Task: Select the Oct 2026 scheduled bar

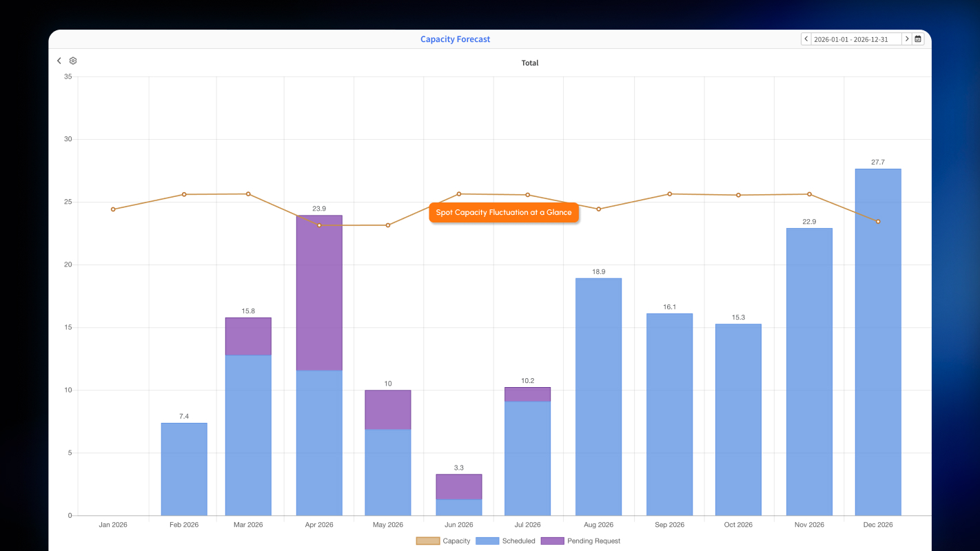Action: point(738,419)
